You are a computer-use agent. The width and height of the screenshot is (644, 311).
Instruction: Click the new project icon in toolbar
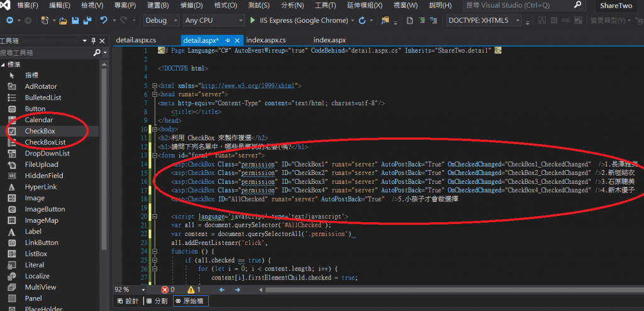coord(45,21)
